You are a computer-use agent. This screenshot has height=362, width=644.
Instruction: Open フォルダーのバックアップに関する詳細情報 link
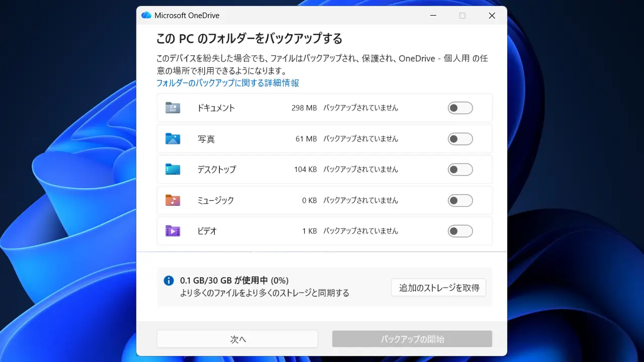coord(227,83)
